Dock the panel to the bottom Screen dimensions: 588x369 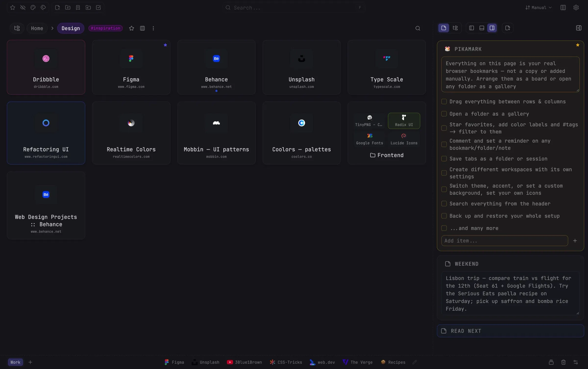coord(482,28)
